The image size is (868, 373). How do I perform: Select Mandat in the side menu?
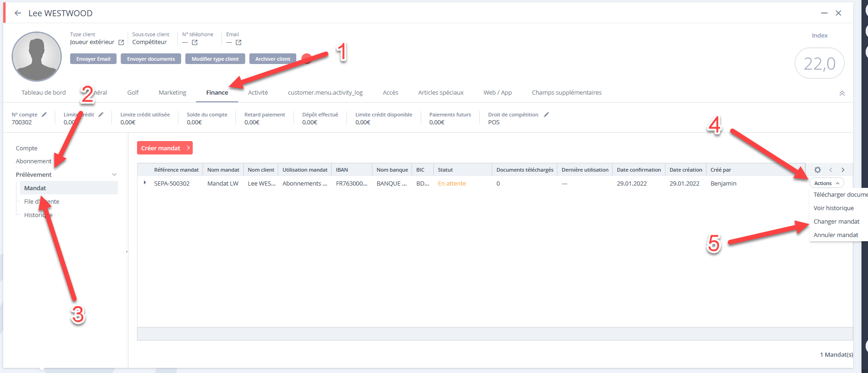[68, 188]
